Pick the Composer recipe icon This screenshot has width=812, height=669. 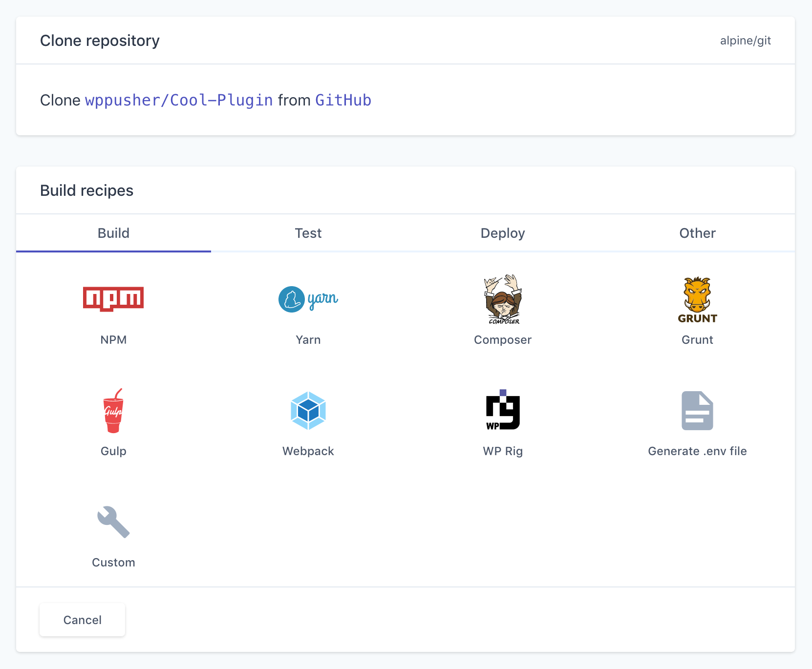click(503, 299)
